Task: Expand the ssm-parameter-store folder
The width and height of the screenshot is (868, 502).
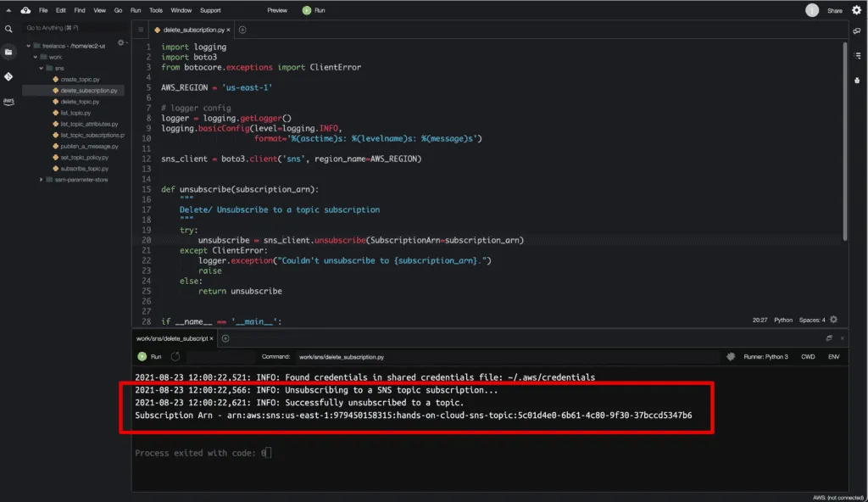Action: click(x=42, y=179)
